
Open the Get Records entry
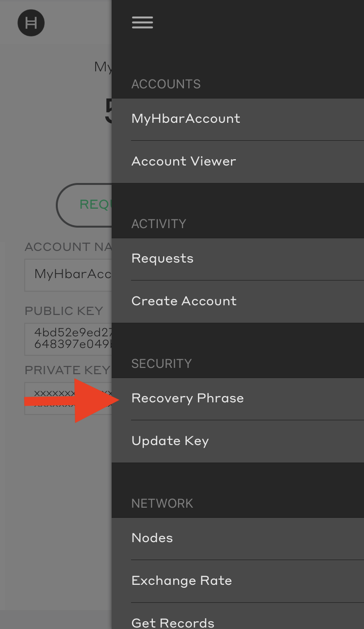(173, 622)
